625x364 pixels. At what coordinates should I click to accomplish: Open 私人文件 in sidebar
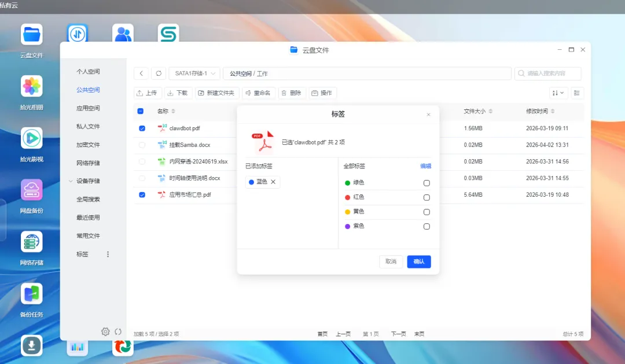tap(88, 126)
